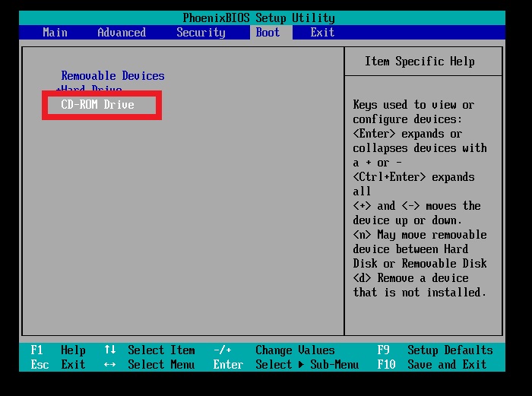Click the left/right arrows icon in footer
The width and height of the screenshot is (532, 396).
109,365
